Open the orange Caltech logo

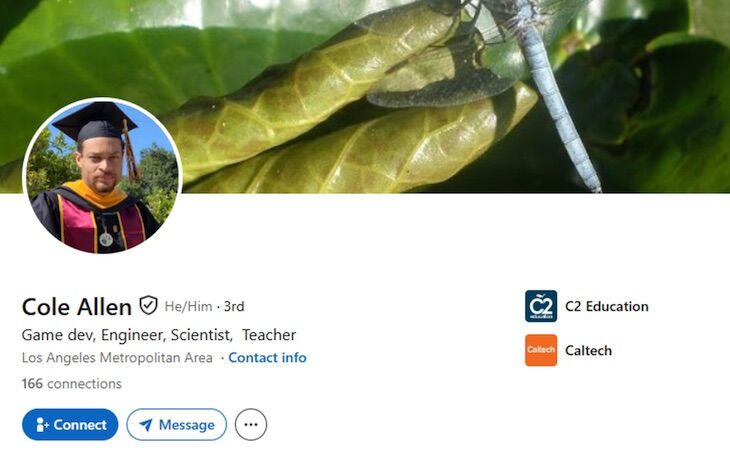[541, 350]
